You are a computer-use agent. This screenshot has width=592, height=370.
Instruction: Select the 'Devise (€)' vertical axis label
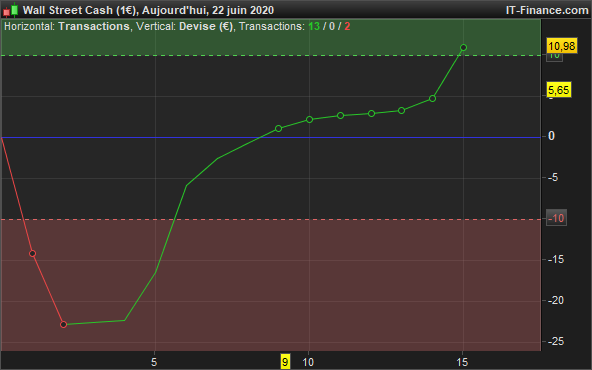point(206,26)
